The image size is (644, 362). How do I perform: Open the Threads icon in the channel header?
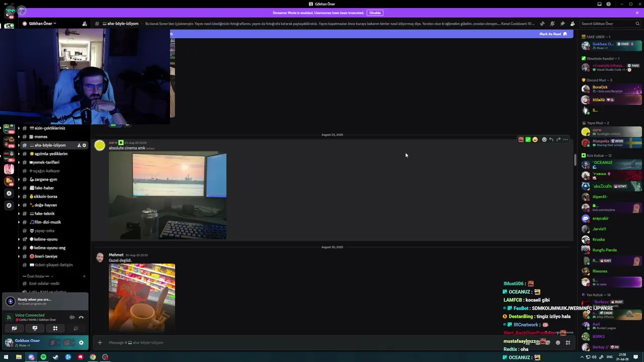tap(542, 24)
